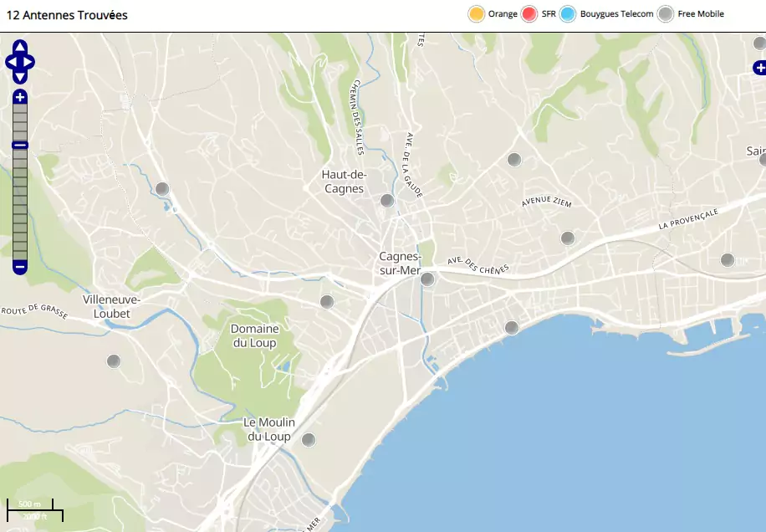Select the antenna marker below Avenue Ziem
Screen dimensions: 766x532
click(568, 238)
